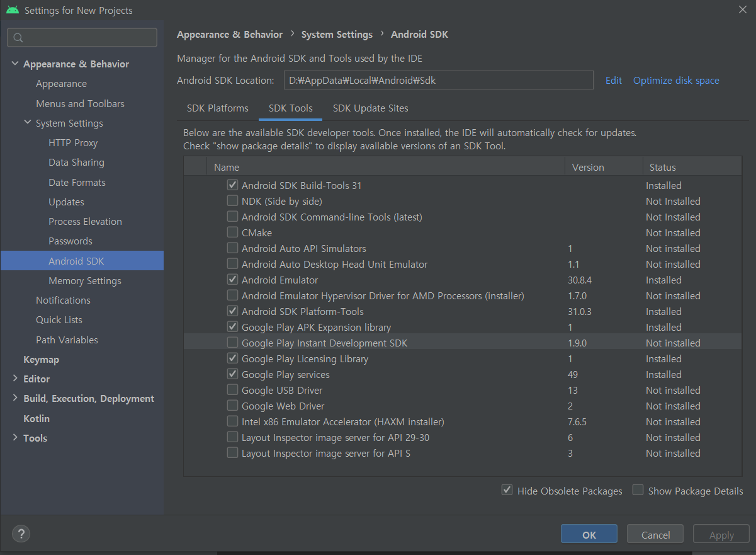
Task: Click the Status column header
Action: click(x=692, y=167)
